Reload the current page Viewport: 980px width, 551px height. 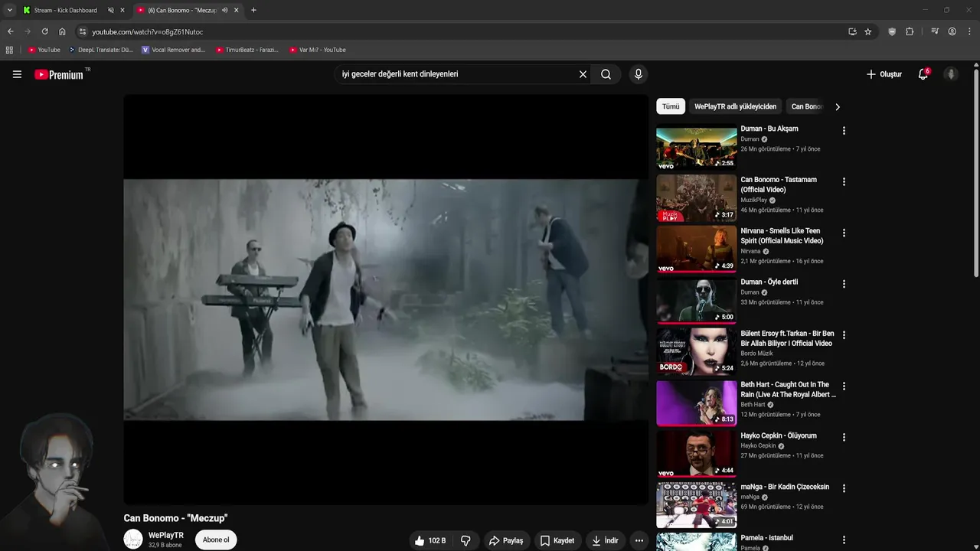[x=44, y=31]
